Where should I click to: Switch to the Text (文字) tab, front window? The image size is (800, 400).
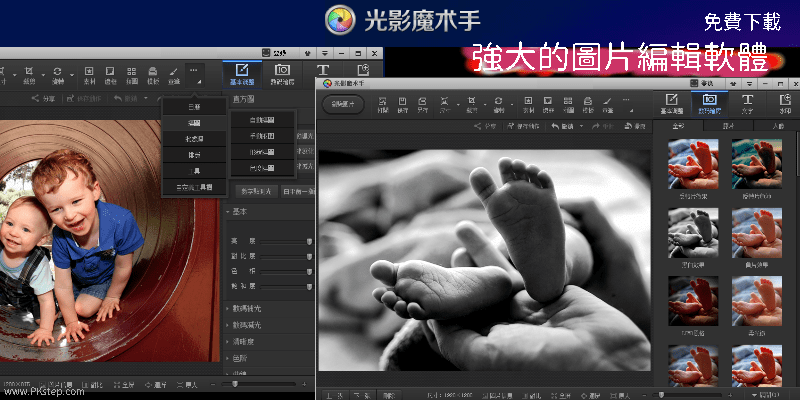(747, 104)
